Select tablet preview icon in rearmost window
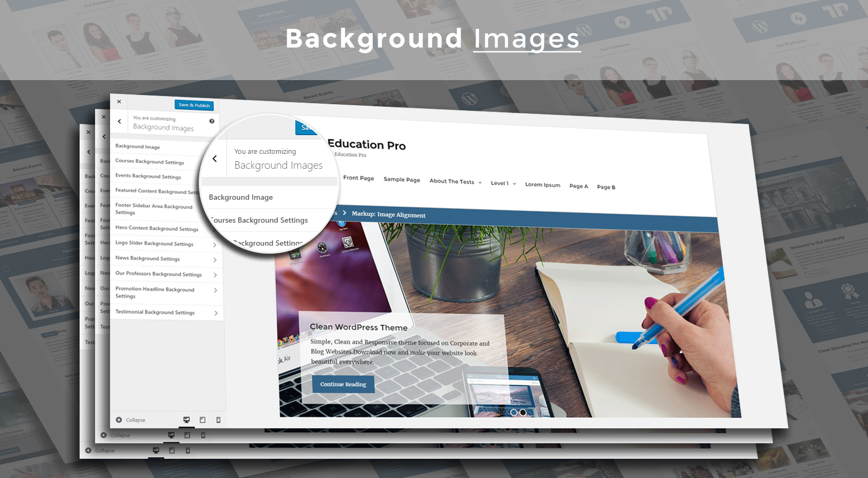The width and height of the screenshot is (868, 478). pyautogui.click(x=172, y=451)
